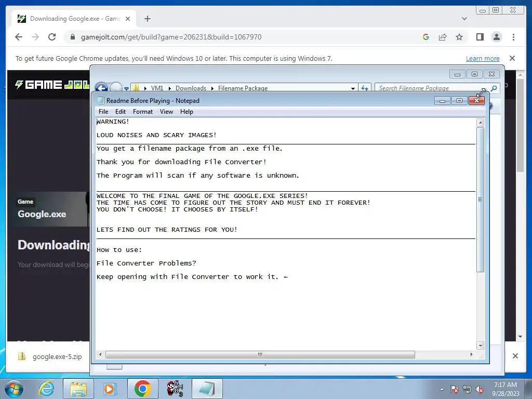
Task: Launch Internet Explorer from taskbar
Action: click(46, 389)
